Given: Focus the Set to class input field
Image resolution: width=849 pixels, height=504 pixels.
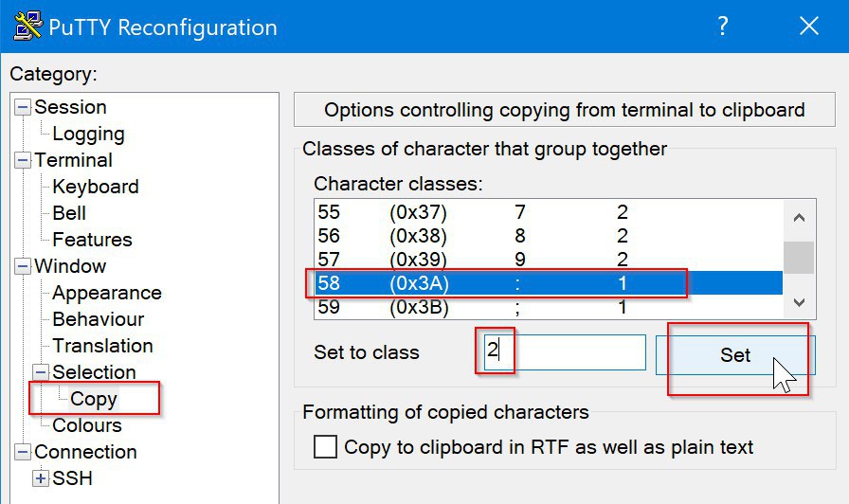Looking at the screenshot, I should click(x=565, y=352).
